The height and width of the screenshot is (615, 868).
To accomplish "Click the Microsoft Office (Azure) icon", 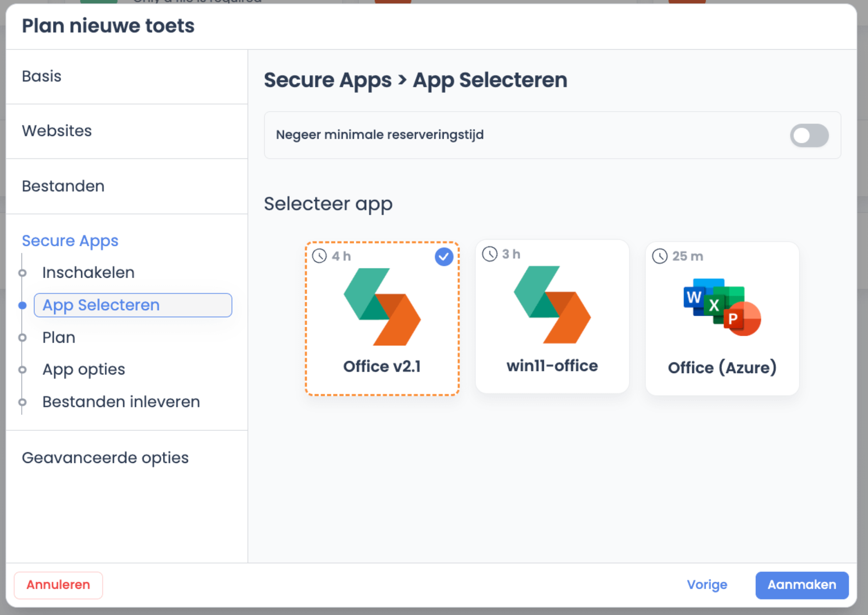I will (722, 307).
